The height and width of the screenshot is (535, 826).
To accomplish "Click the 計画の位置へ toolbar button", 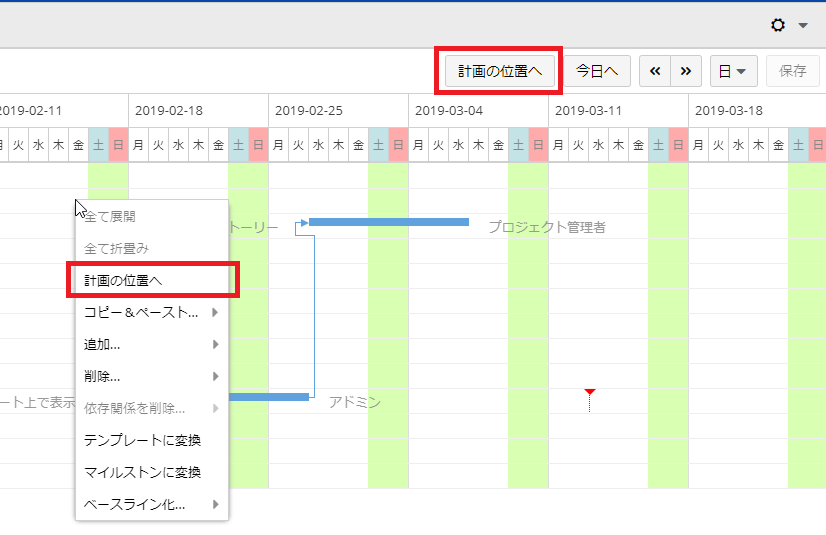I will coord(499,71).
